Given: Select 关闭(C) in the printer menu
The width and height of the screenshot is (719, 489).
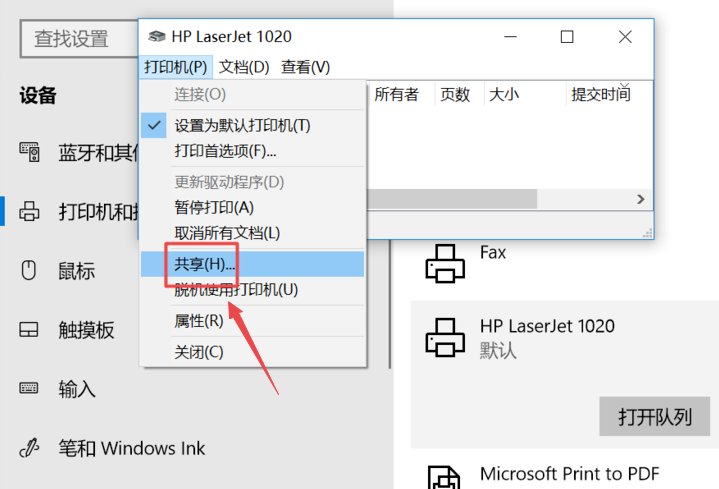Looking at the screenshot, I should [252, 352].
